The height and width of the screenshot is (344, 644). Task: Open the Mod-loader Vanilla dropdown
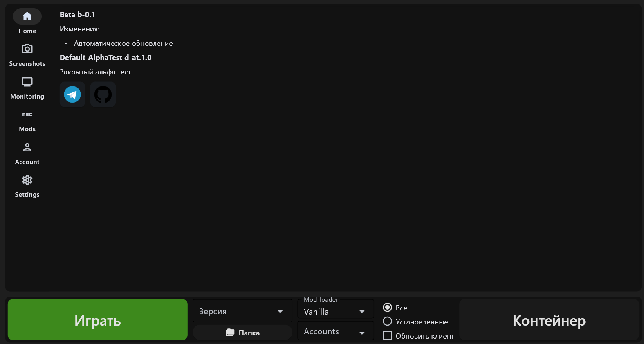point(335,312)
